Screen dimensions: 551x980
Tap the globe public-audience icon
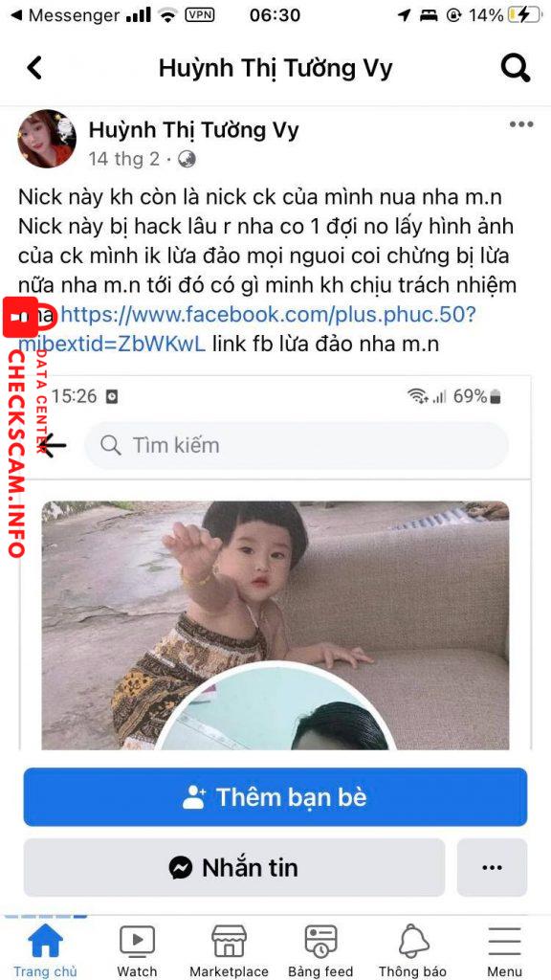point(187,160)
